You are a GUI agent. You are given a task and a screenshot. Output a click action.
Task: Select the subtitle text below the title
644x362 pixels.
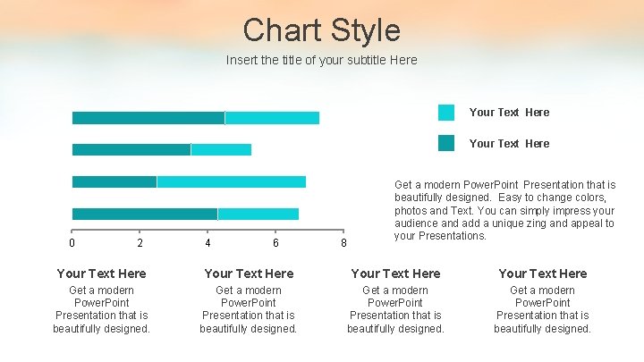(322, 61)
